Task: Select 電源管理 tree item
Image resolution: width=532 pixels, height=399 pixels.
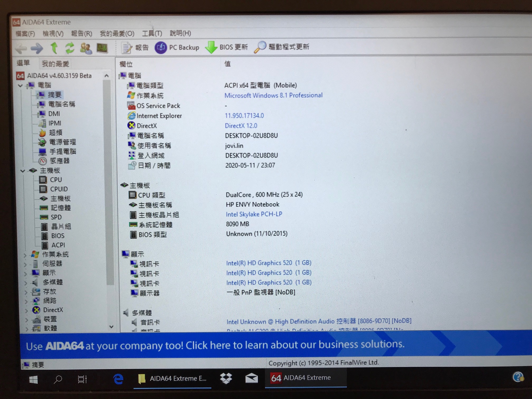Action: coord(57,142)
